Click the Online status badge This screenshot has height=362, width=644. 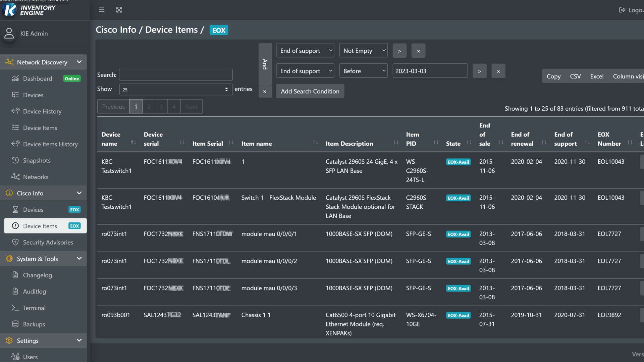72,79
